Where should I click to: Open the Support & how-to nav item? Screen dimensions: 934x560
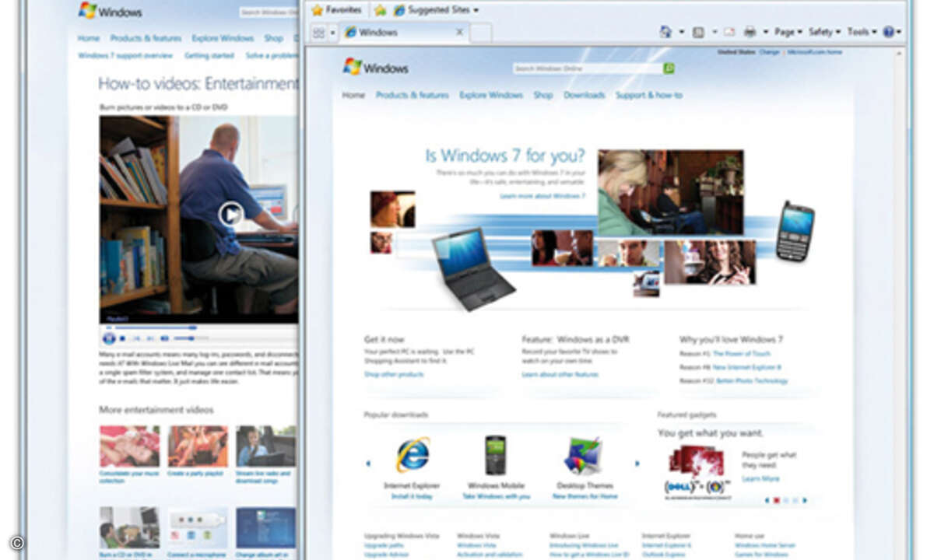tap(649, 95)
